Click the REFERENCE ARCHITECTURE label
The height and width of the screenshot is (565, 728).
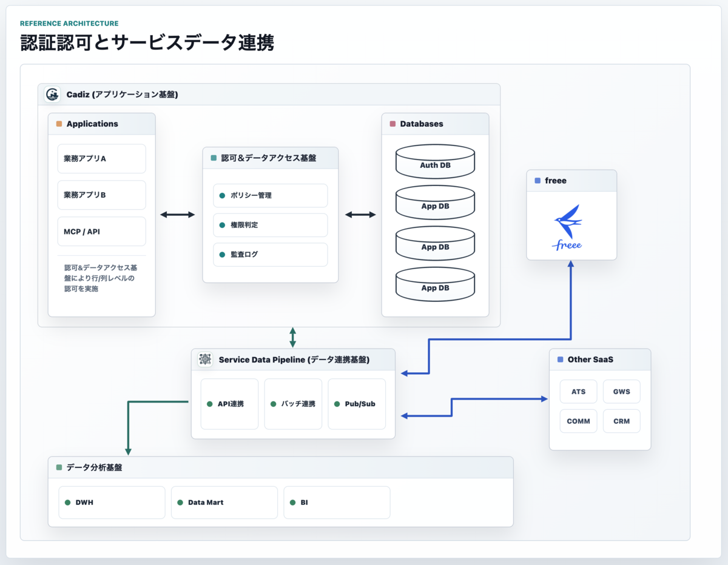coord(69,24)
